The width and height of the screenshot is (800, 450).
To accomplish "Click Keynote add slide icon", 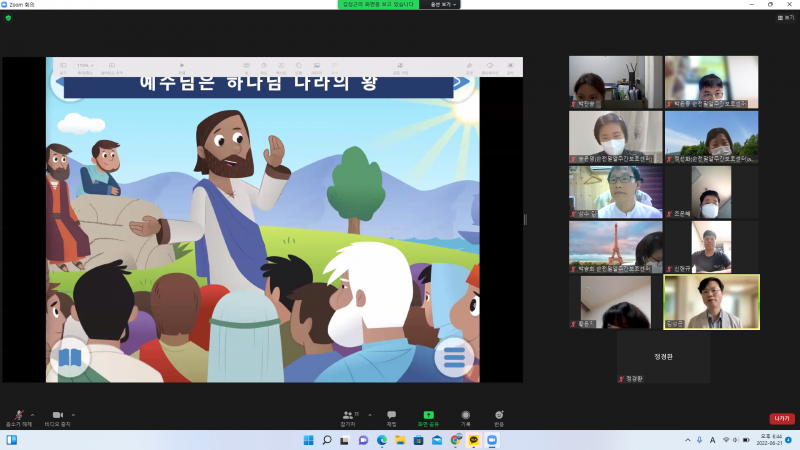I will coord(112,67).
